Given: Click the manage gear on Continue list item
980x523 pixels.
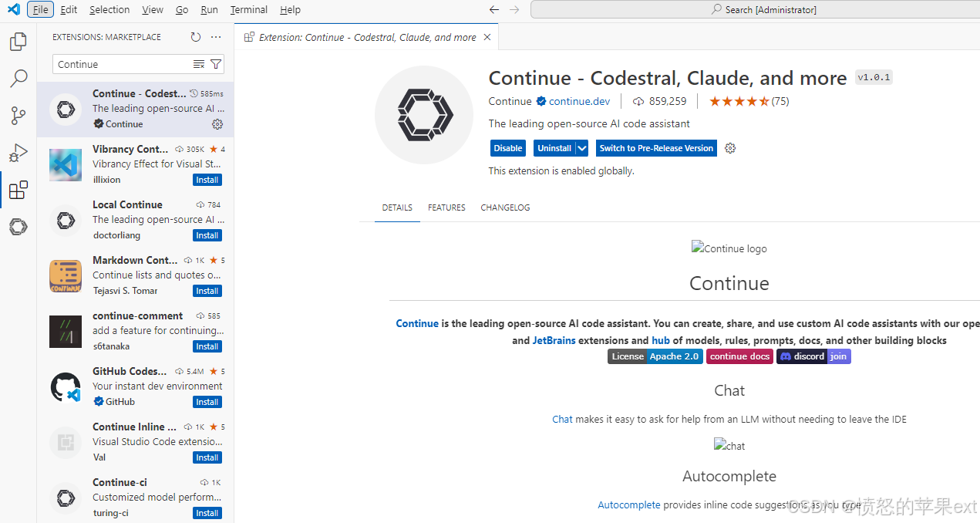Looking at the screenshot, I should (x=217, y=124).
